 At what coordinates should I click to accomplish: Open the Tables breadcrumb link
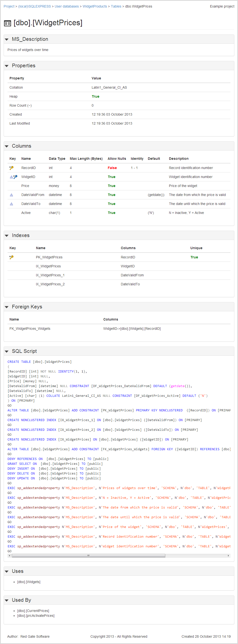click(116, 7)
